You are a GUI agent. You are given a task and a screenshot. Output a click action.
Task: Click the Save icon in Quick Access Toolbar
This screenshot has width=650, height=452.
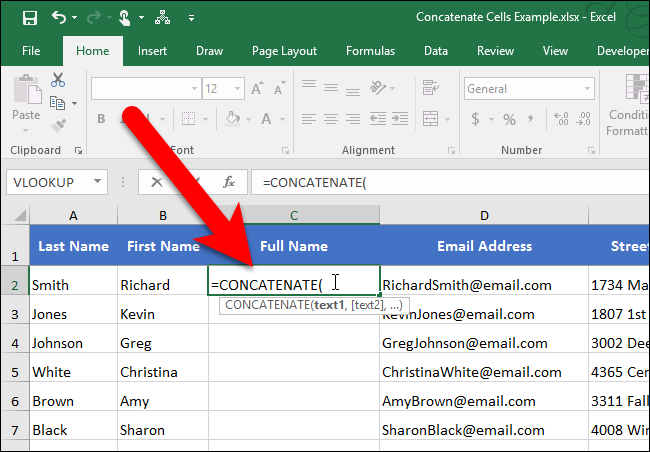29,17
